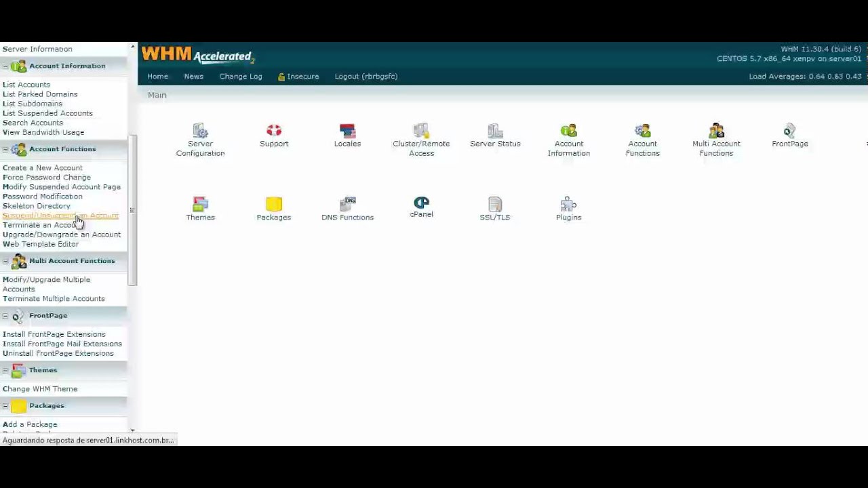
Task: Click the Multi Account Functions sidebar header icon
Action: point(18,261)
